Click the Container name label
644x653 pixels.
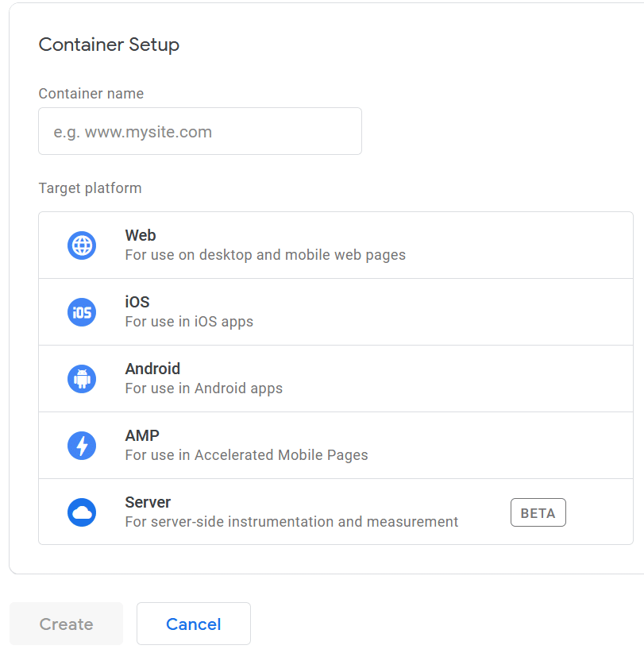[x=91, y=93]
